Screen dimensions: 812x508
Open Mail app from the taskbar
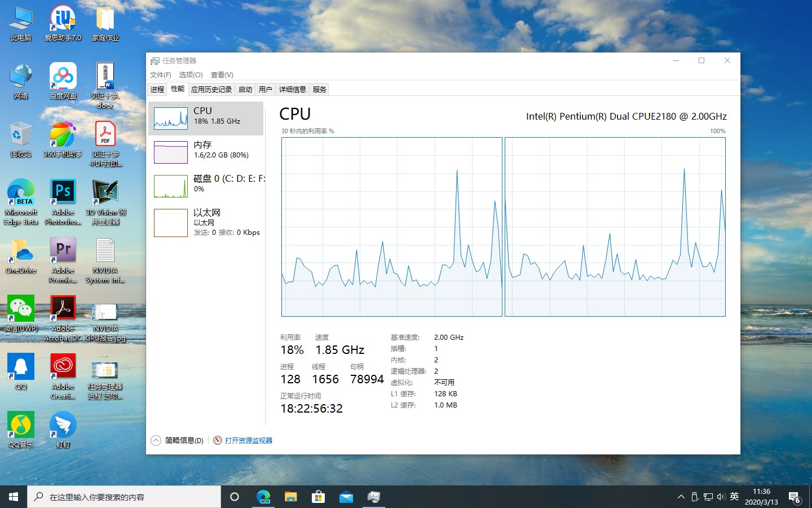click(346, 497)
